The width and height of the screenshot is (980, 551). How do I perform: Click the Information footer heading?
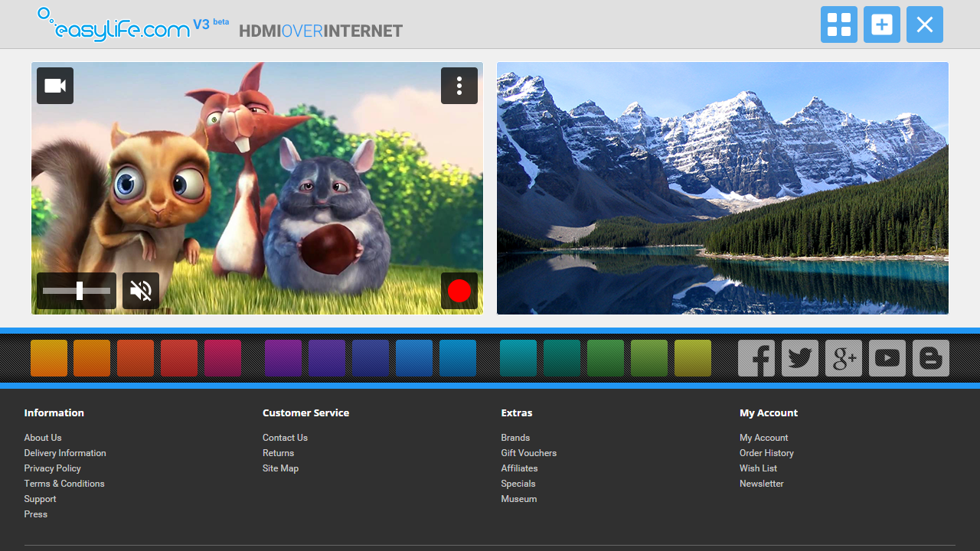(x=54, y=412)
